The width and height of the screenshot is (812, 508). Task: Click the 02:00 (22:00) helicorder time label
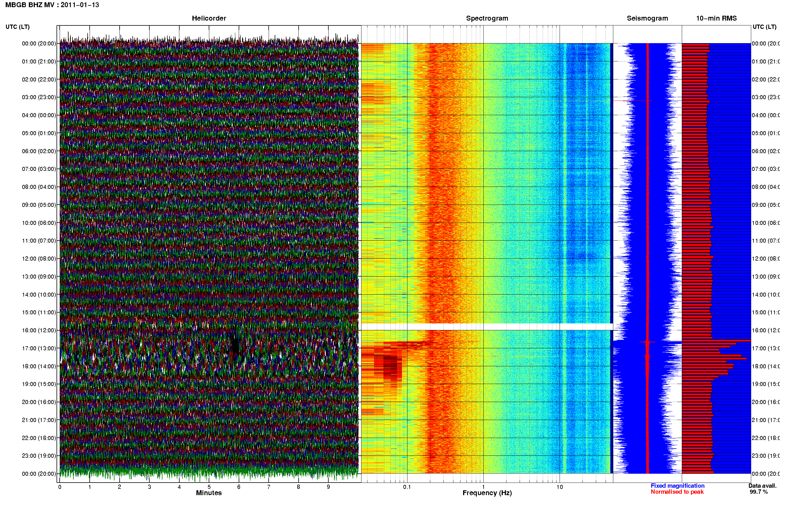click(x=39, y=79)
